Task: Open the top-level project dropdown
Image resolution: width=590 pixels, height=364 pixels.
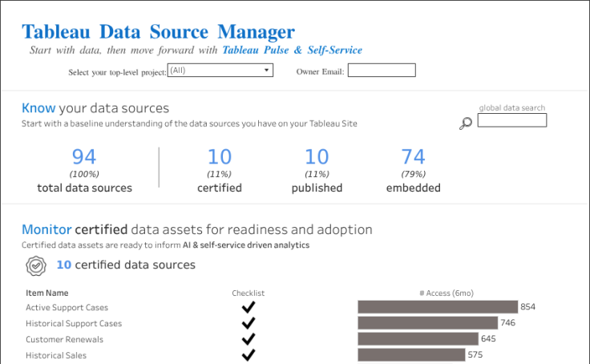Action: 220,71
